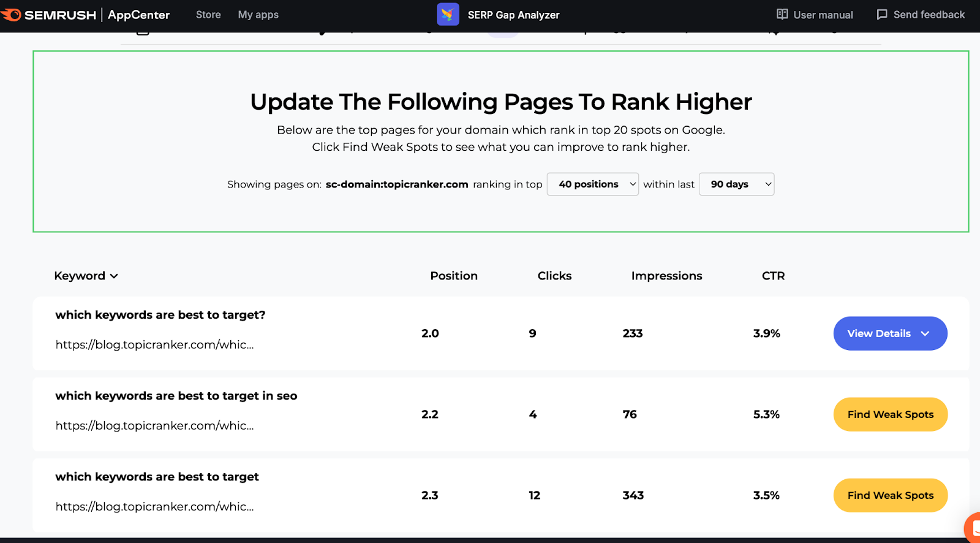
Task: Click Find Weak Spots for 'best to target' row
Action: coord(890,495)
